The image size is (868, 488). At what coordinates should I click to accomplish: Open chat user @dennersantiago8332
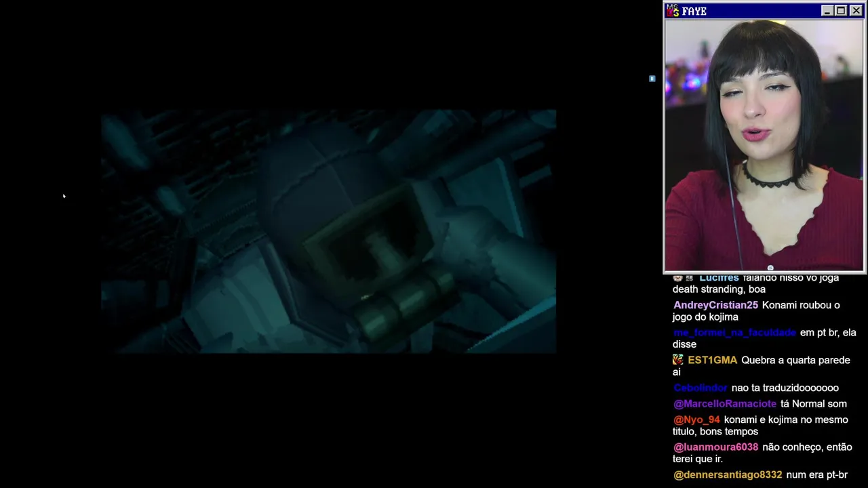728,475
